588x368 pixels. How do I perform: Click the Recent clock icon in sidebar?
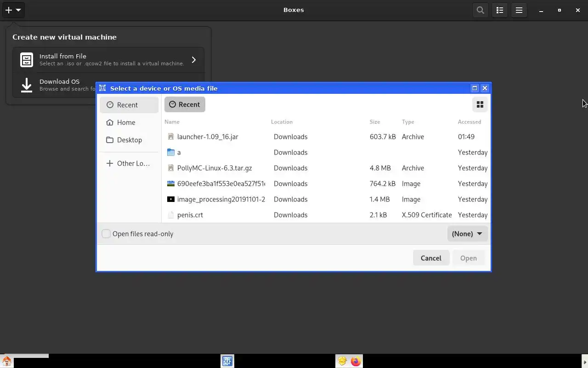110,105
